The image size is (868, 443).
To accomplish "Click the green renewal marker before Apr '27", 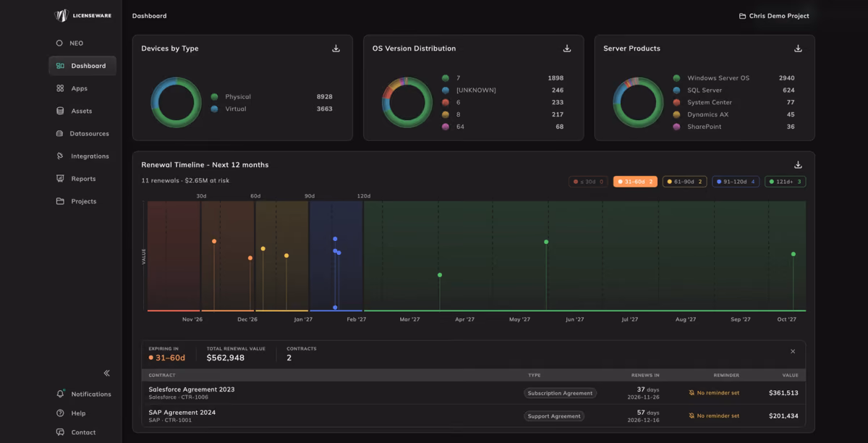I will [x=440, y=275].
